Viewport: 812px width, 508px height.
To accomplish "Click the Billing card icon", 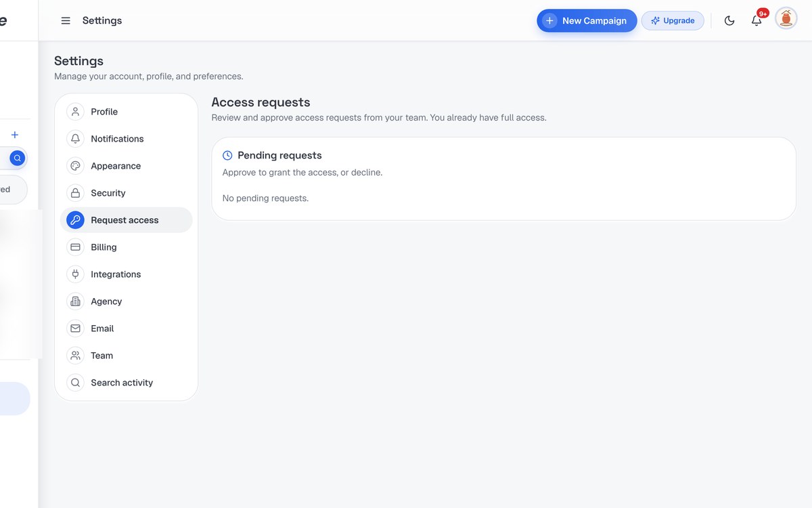I will pyautogui.click(x=75, y=247).
